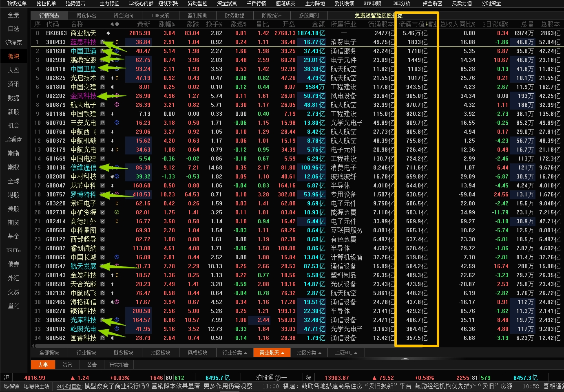This screenshot has height=392, width=564.
Task: Select 风格板块 bottom tab
Action: [x=197, y=353]
